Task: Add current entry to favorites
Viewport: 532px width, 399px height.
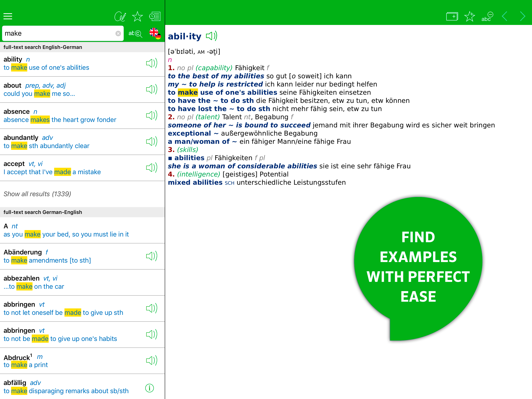Action: pos(469,17)
